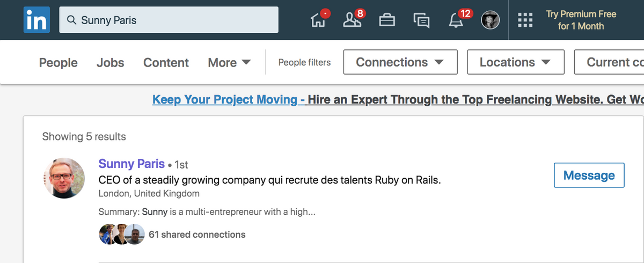Open the Notifications bell icon
Viewport: 644px width, 263px height.
click(456, 20)
